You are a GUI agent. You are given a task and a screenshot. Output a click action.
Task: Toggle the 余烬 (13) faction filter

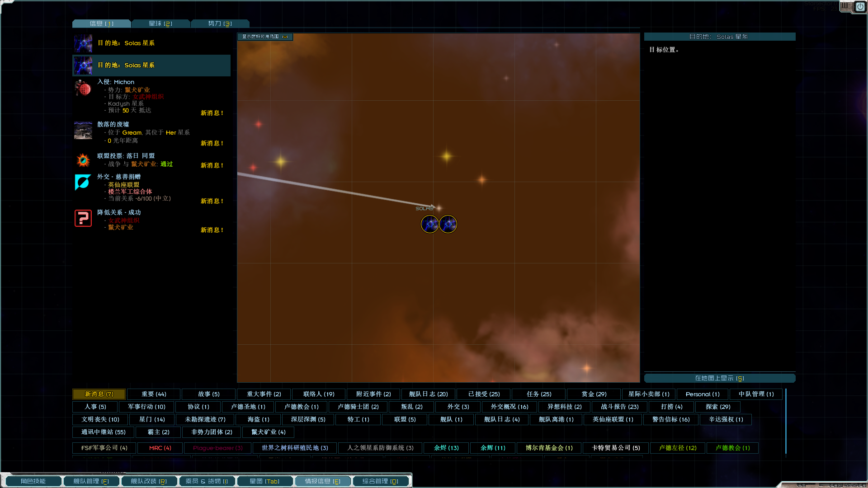446,448
